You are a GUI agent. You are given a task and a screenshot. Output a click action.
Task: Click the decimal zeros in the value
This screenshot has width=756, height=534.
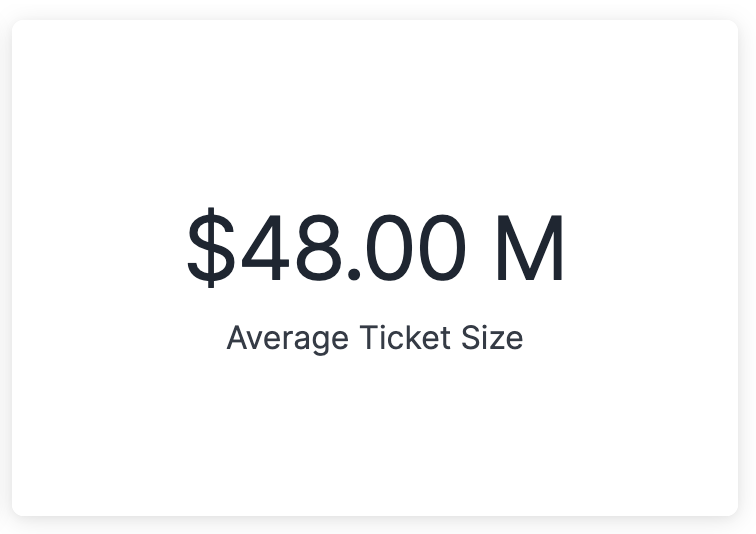pyautogui.click(x=416, y=248)
